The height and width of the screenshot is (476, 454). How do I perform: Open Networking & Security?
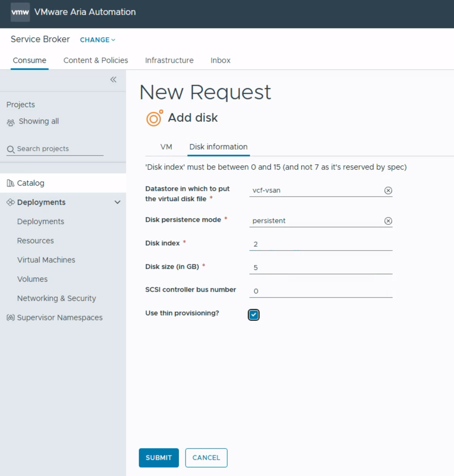57,298
